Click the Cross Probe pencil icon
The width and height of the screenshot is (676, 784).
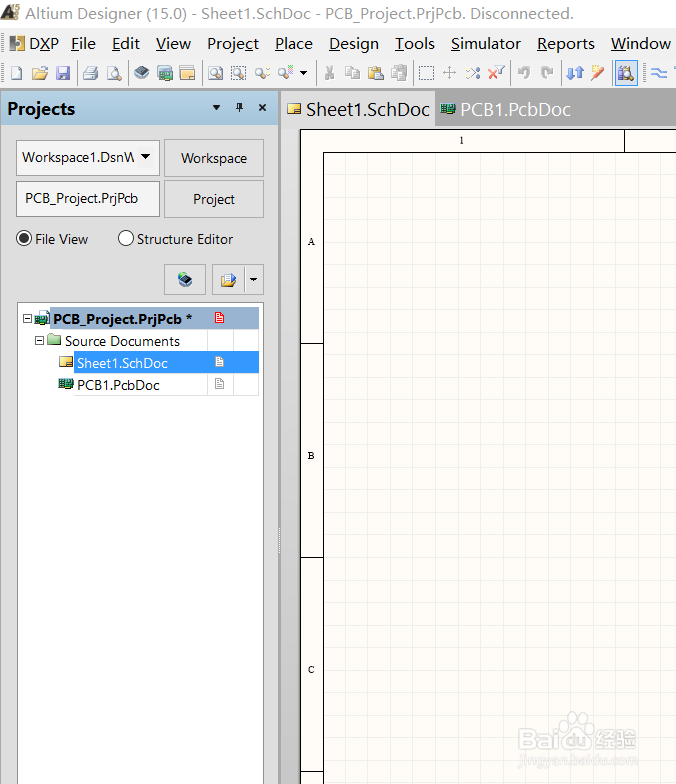[598, 74]
